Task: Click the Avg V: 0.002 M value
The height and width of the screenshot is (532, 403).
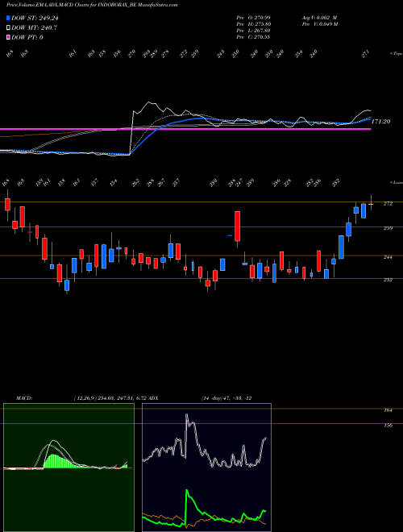Action: (319, 17)
